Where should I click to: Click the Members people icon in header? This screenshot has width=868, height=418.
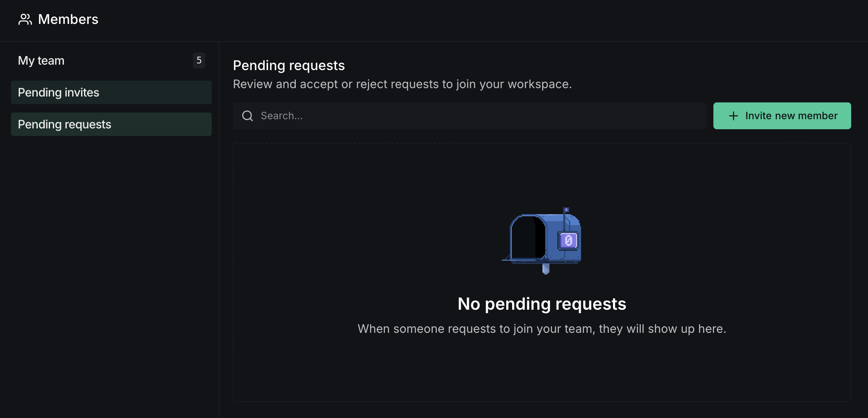(25, 19)
